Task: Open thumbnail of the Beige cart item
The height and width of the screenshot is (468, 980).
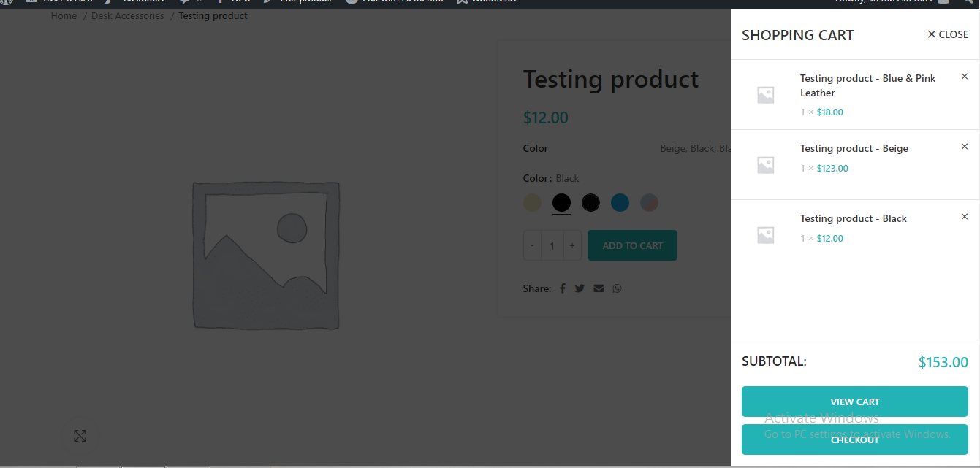Action: pos(765,165)
